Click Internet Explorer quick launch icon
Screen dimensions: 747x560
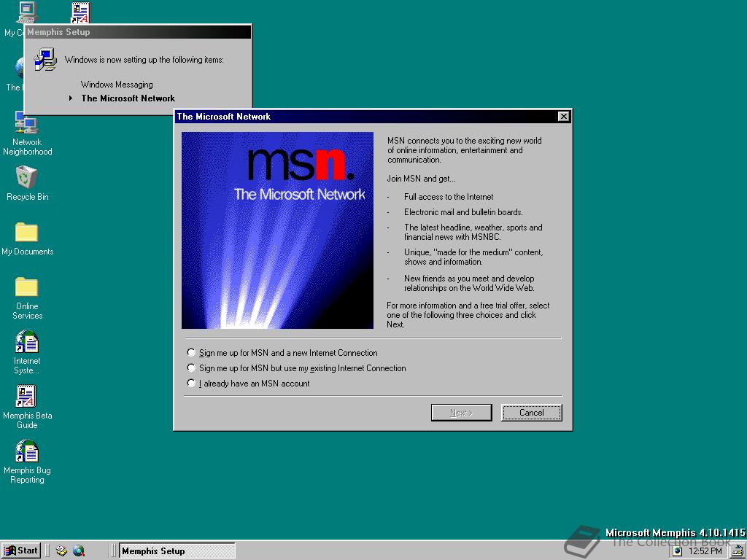click(79, 551)
